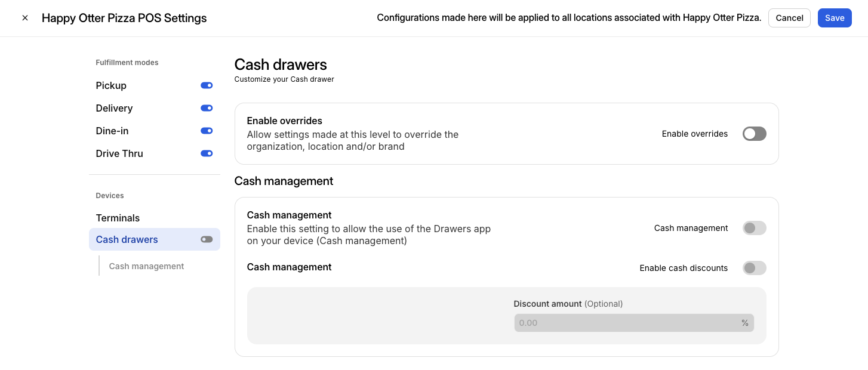Toggle the Cash management switch
The width and height of the screenshot is (868, 370).
755,228
